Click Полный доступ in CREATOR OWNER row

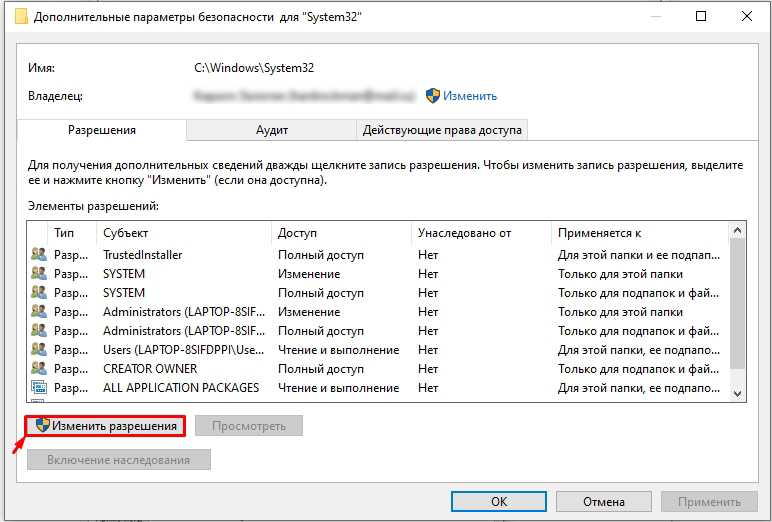click(x=321, y=368)
